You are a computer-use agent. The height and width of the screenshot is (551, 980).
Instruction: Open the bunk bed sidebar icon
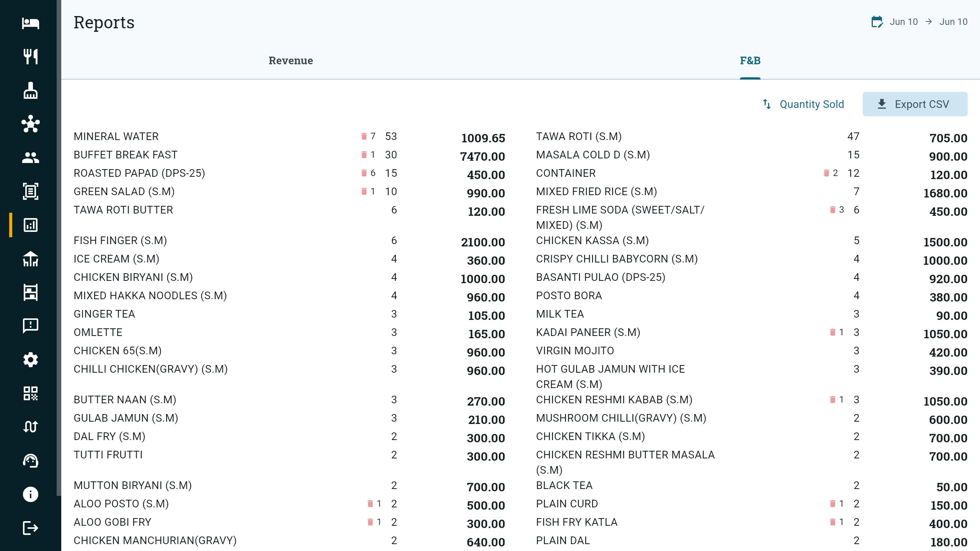(30, 292)
